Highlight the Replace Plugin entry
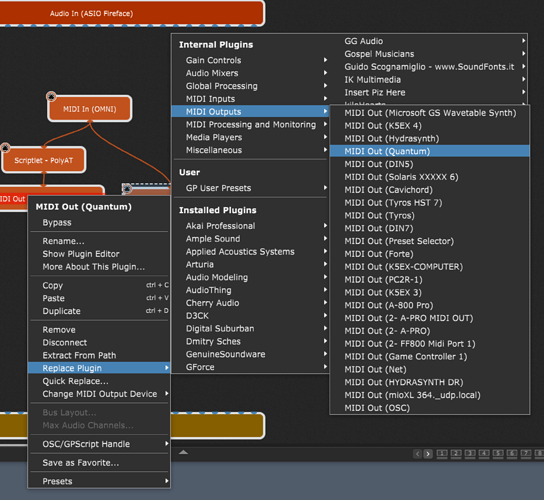Screen dimensions: 544x500 click(x=99, y=368)
